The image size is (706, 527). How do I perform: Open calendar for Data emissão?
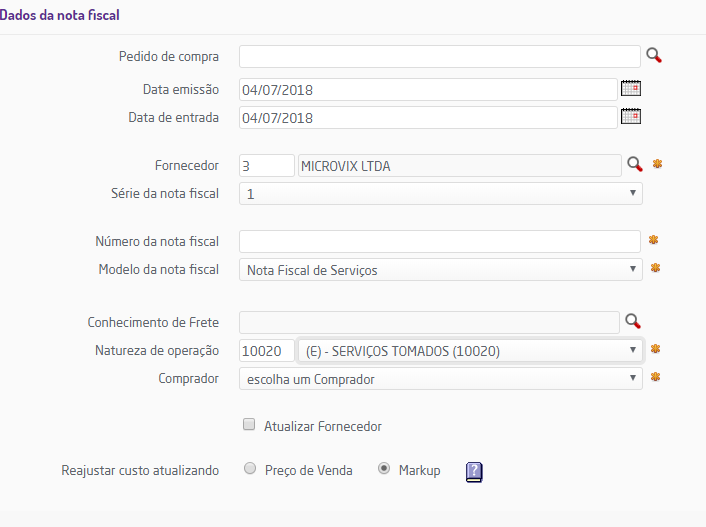coord(630,88)
